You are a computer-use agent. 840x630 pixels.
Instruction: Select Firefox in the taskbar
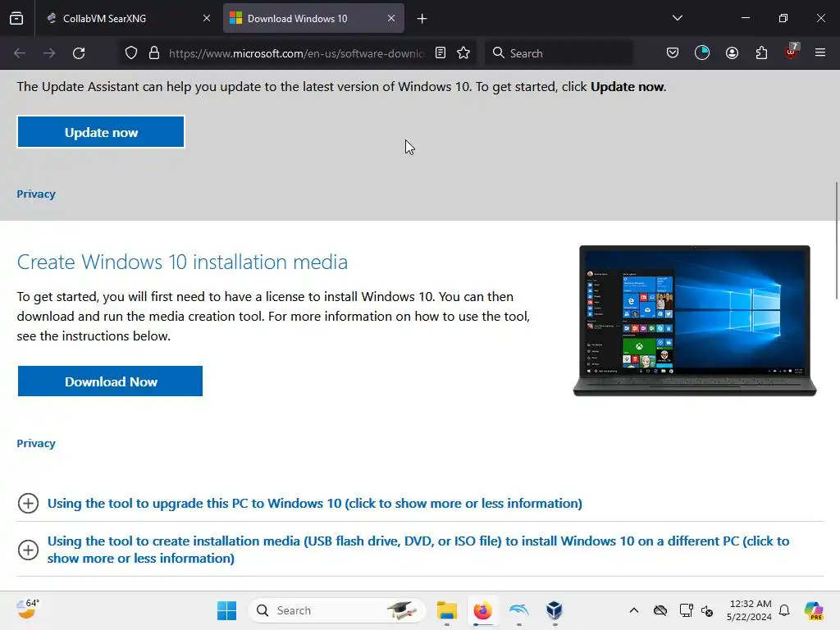point(482,610)
